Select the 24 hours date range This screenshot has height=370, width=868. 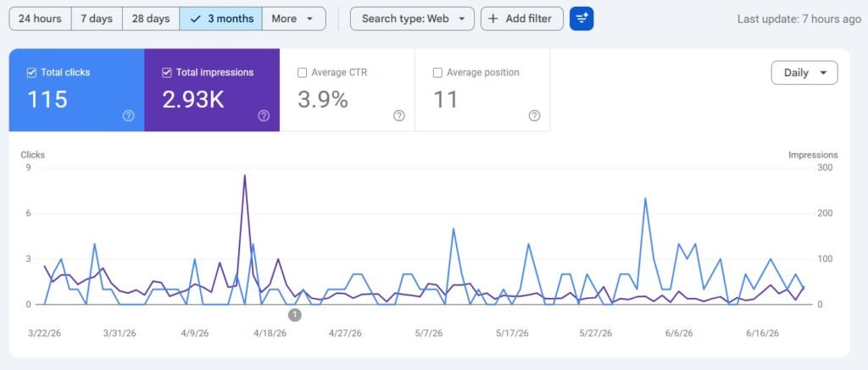coord(41,19)
